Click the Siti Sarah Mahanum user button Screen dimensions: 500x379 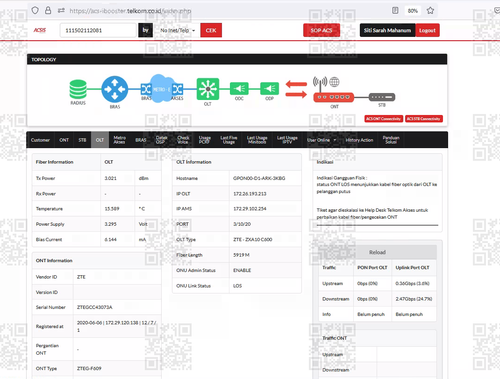coord(387,30)
